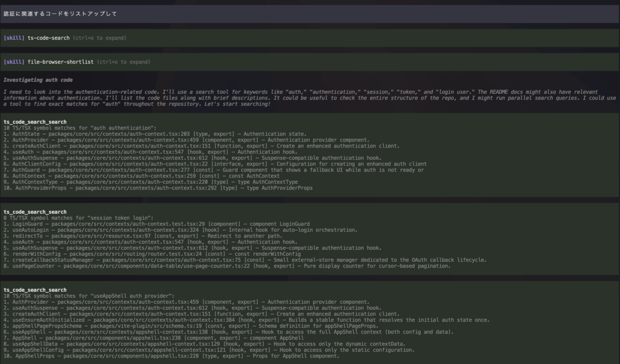This screenshot has width=620, height=364.
Task: Select useAuth row in the "auth authentication" results
Action: 150,152
